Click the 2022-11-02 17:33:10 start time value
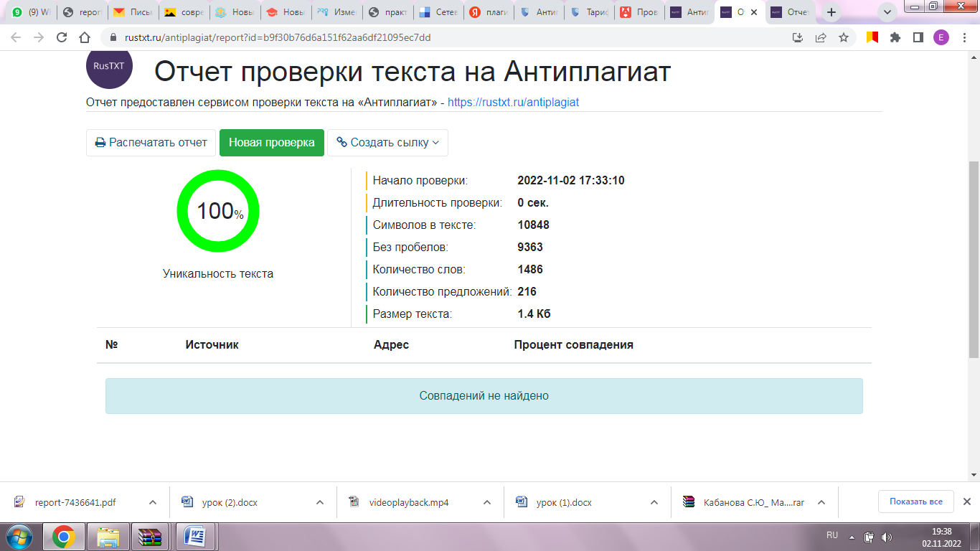Image resolution: width=980 pixels, height=551 pixels. [x=571, y=181]
